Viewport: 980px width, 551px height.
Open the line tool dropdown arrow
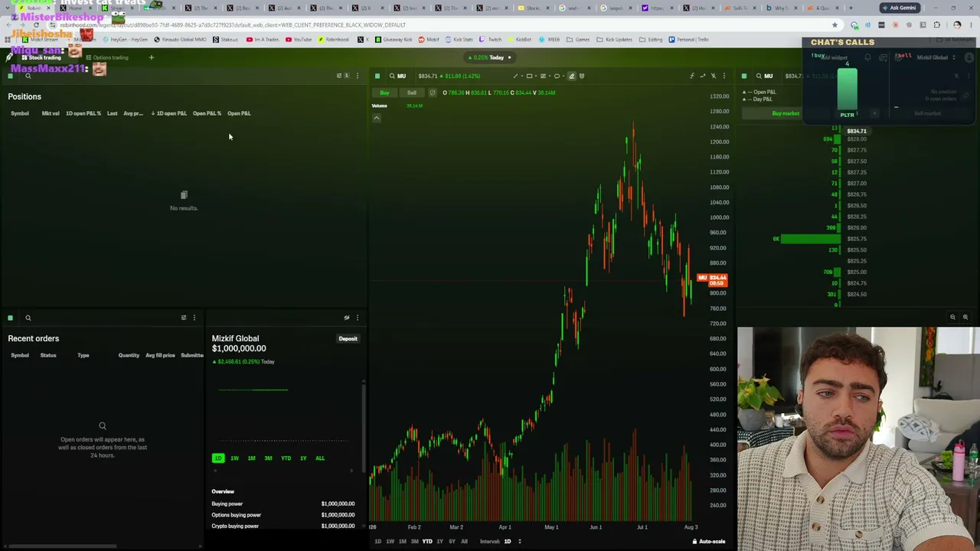(x=521, y=76)
